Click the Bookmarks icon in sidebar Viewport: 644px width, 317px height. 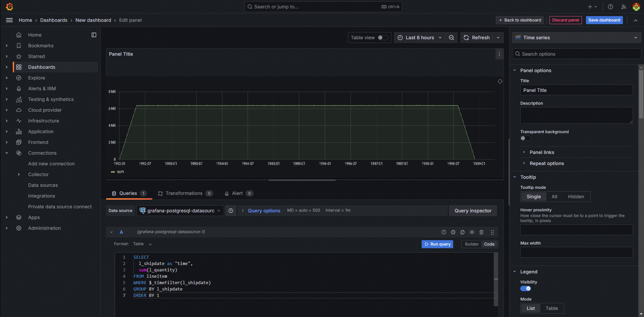coord(19,46)
